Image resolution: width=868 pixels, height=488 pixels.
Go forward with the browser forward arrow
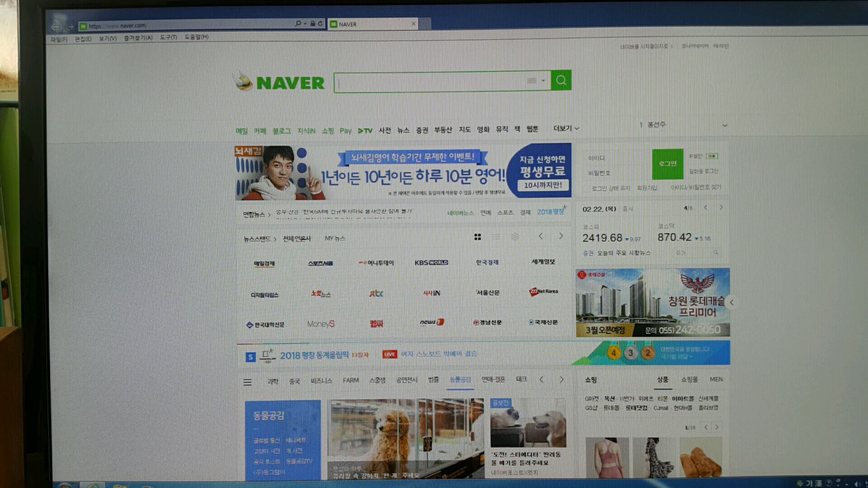click(x=70, y=27)
